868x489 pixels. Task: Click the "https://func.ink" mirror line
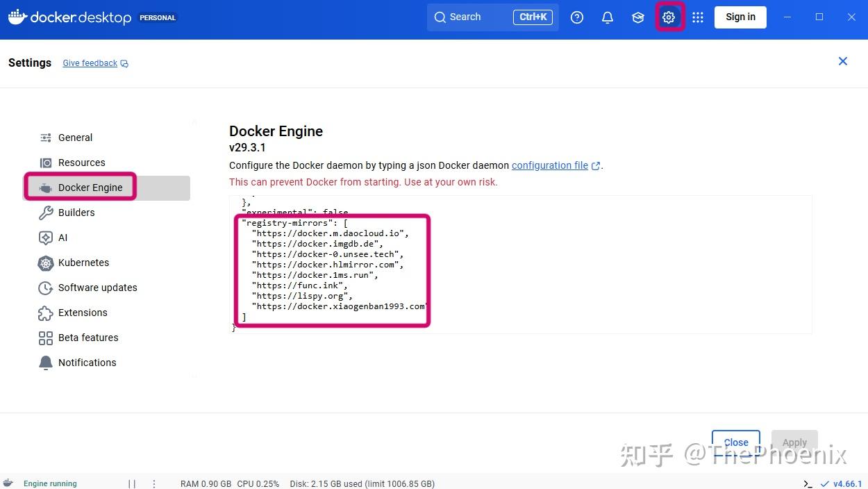coord(299,285)
